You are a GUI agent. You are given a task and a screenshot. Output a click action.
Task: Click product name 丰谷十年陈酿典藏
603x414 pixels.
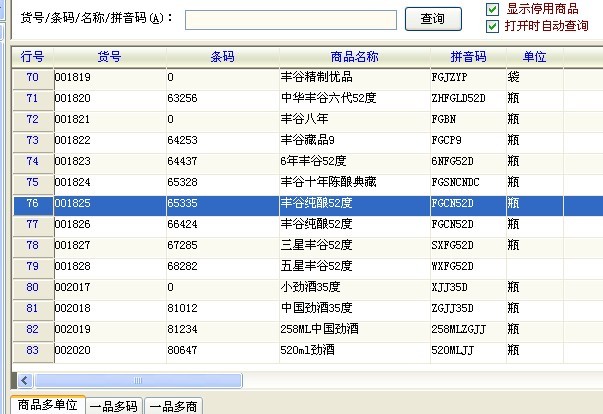[x=328, y=182]
